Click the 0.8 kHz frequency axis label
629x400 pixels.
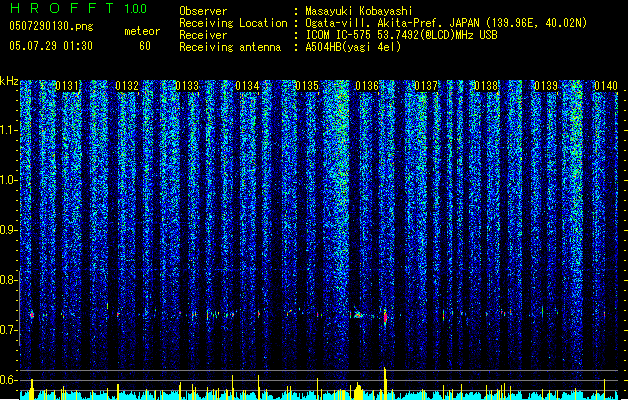8,280
